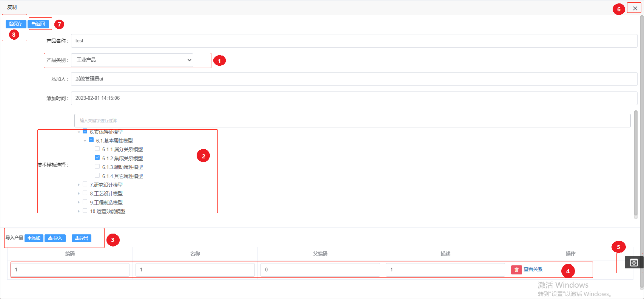Close the 复制 dialog with X
This screenshot has width=644, height=299.
pyautogui.click(x=635, y=8)
